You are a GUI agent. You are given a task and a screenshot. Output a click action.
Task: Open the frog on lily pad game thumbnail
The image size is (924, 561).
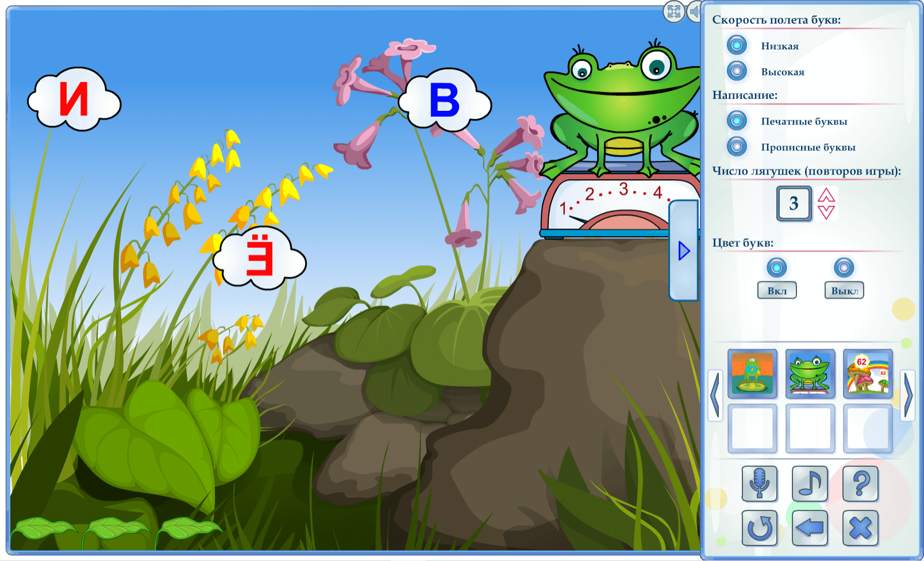point(752,374)
